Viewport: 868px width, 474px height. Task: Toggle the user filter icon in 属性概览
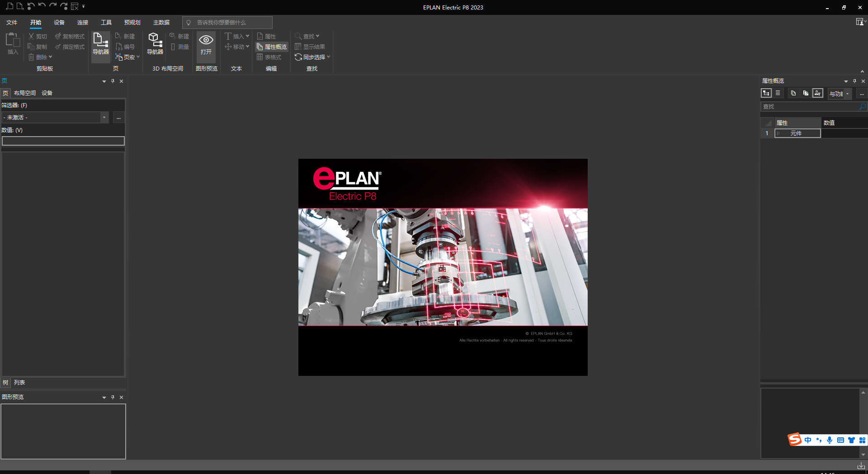818,93
